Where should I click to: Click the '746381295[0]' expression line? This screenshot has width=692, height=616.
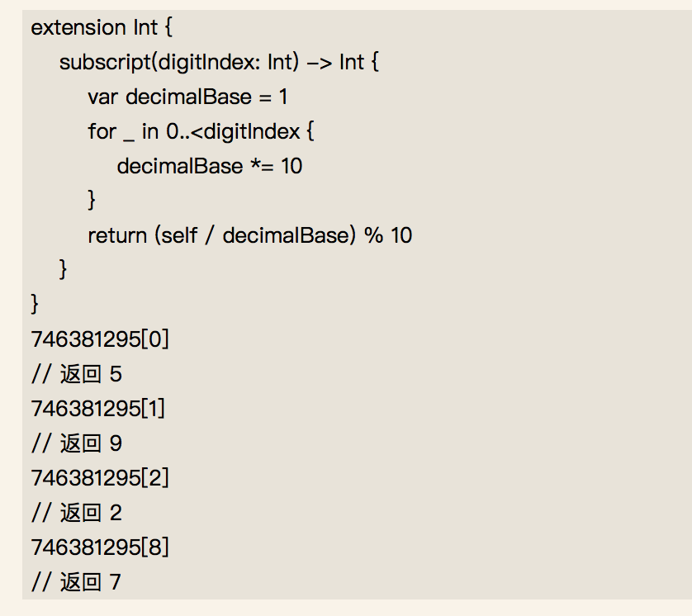pos(100,339)
